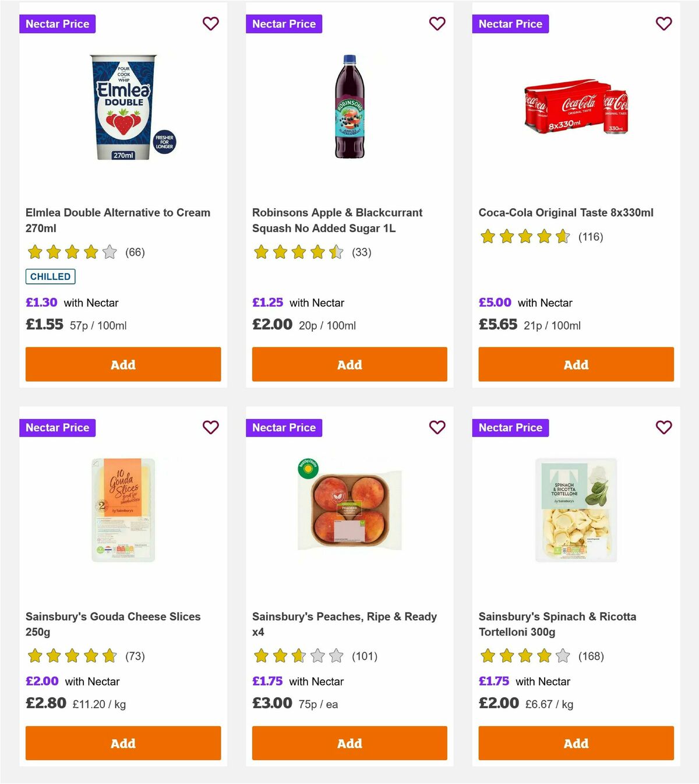
Task: Click the heart icon on Coca-Cola Original Taste
Action: coord(663,24)
